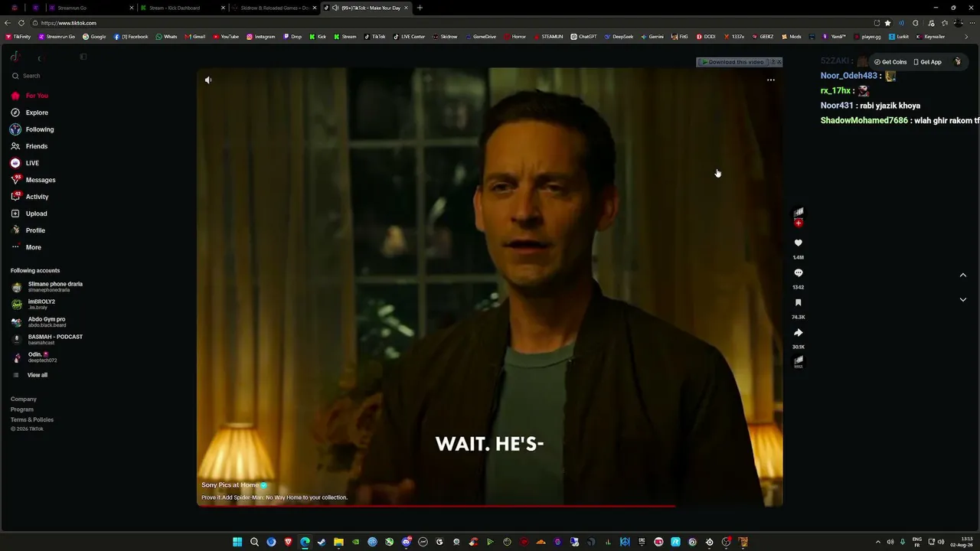Click the TikTok logo in sidebar

click(15, 57)
